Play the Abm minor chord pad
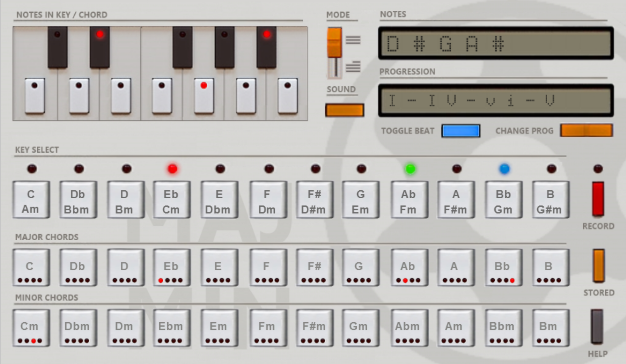Screen dimensions: 626x364 (410, 328)
